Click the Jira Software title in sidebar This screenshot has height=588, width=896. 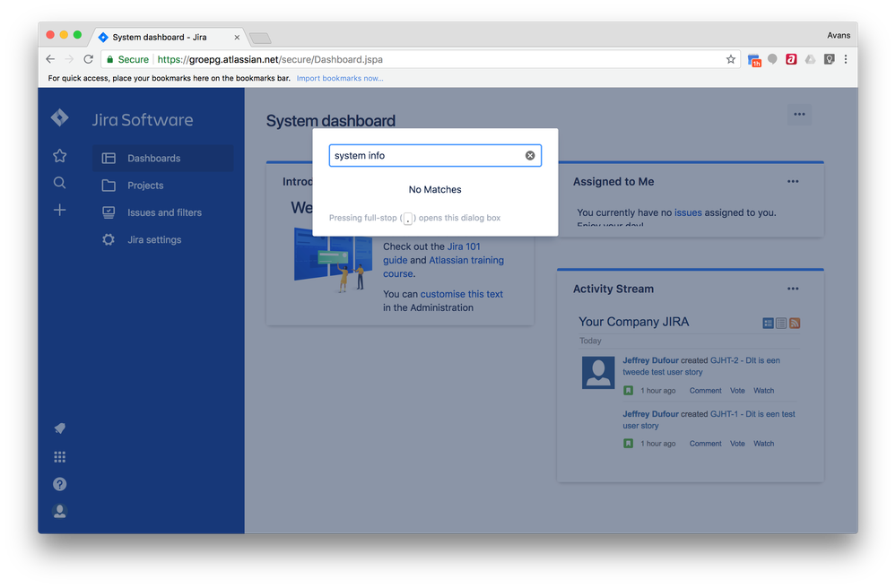point(143,120)
